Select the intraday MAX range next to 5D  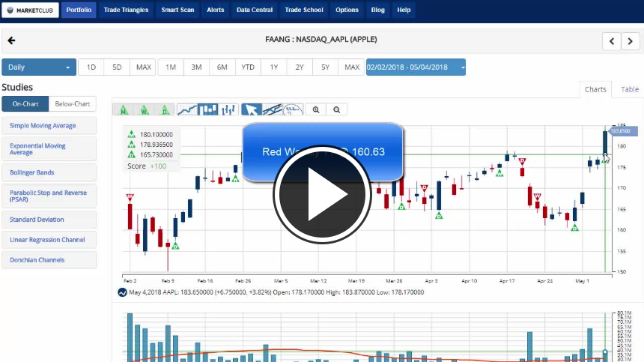[x=143, y=67]
